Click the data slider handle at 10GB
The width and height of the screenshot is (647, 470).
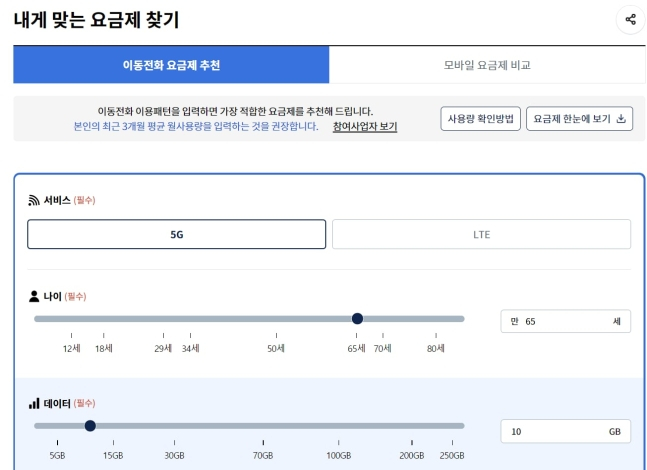click(90, 426)
